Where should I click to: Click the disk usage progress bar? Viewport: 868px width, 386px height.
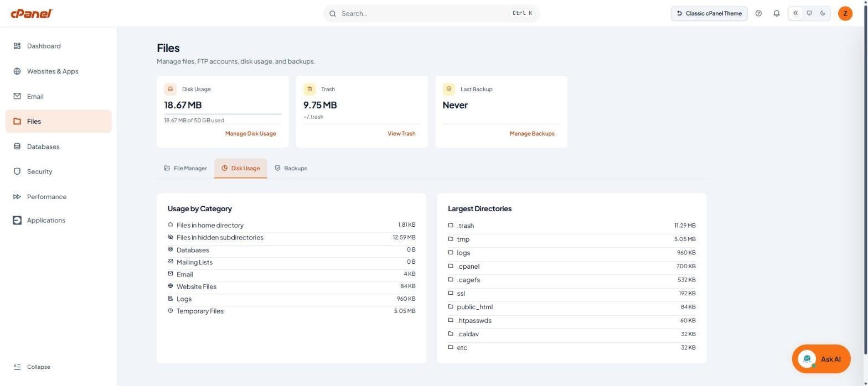click(223, 114)
